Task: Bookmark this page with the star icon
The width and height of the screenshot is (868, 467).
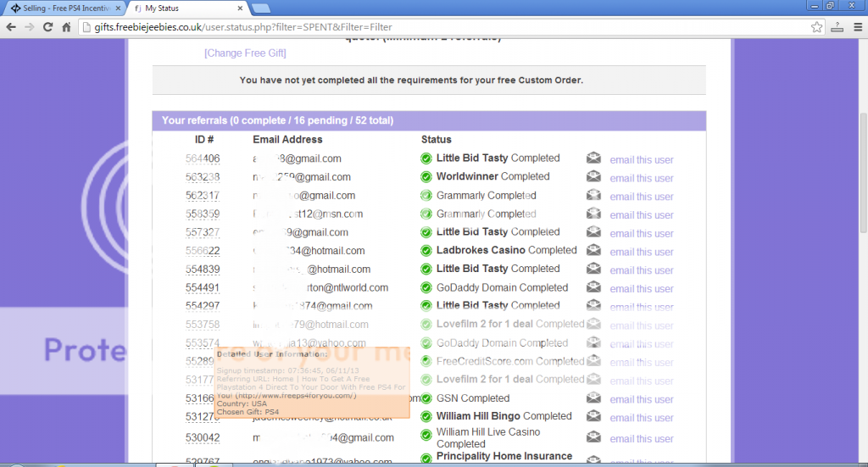Action: [816, 27]
